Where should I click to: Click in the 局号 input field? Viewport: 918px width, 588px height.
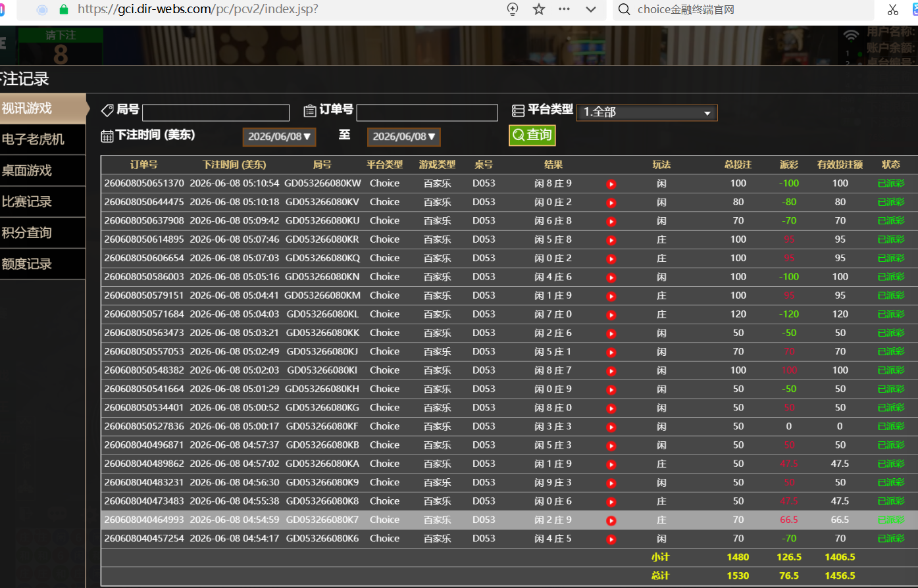coord(216,112)
